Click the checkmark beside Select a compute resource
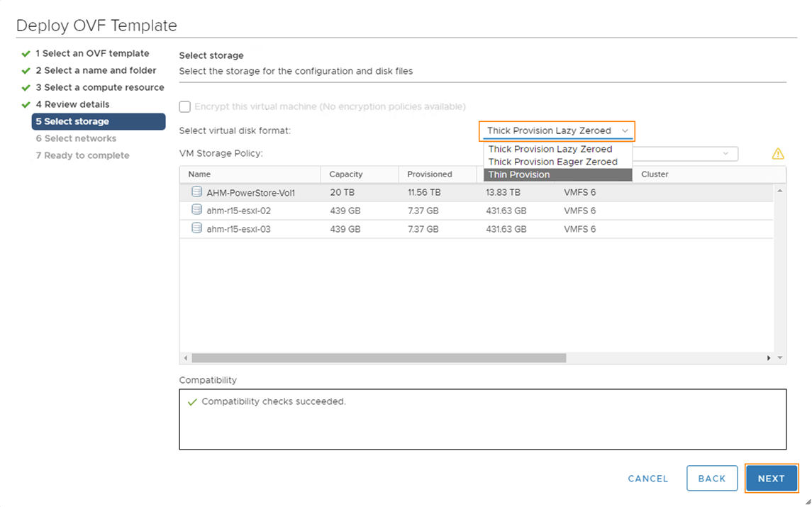This screenshot has height=507, width=812. click(26, 87)
